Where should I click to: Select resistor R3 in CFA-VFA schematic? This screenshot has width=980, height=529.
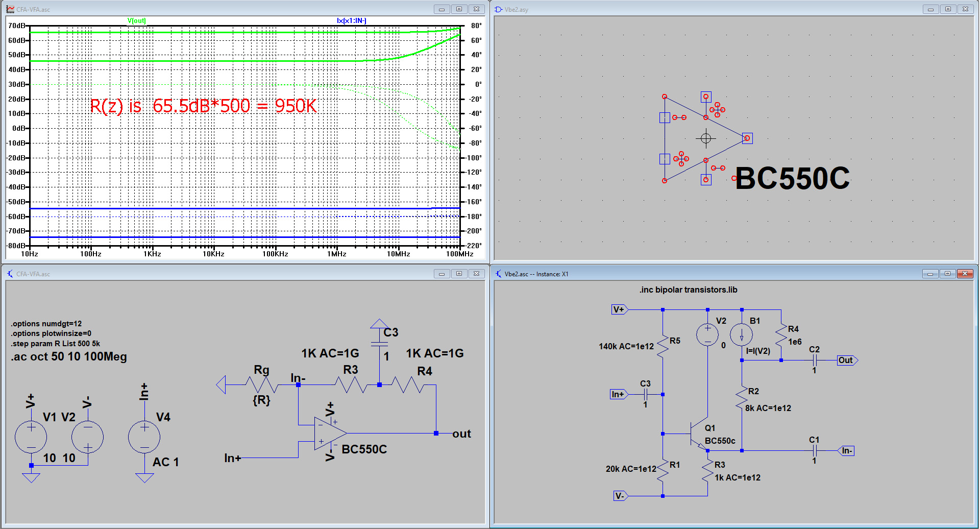coord(351,385)
